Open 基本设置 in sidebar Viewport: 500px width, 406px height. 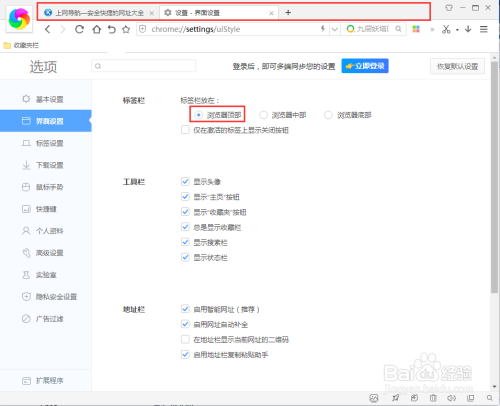46,99
